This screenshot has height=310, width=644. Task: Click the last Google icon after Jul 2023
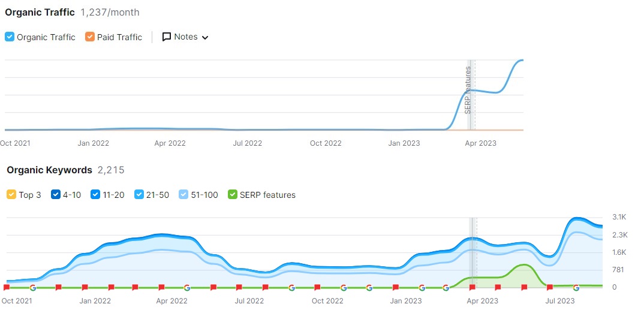pos(576,287)
